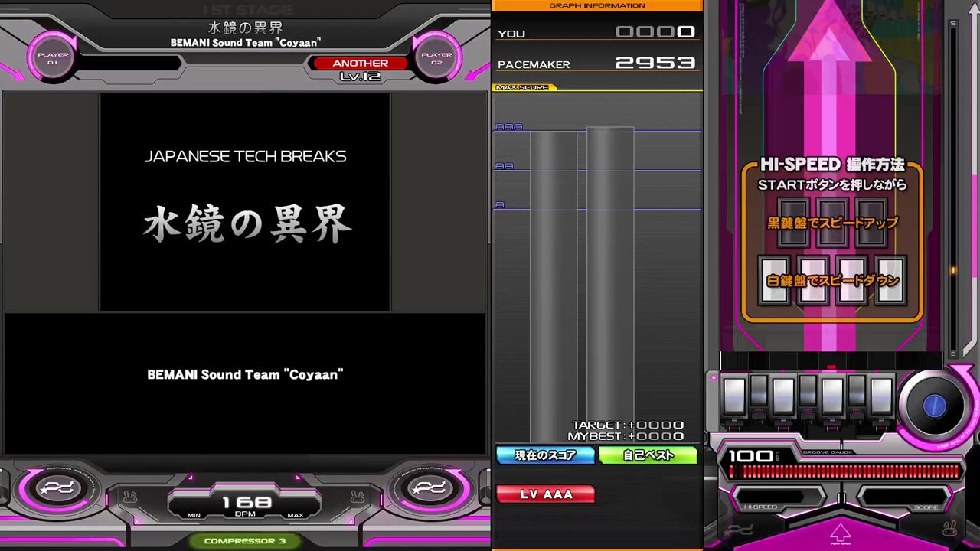Click the large 水鏡の異界 title graphic
Image resolution: width=980 pixels, height=551 pixels.
(x=247, y=224)
